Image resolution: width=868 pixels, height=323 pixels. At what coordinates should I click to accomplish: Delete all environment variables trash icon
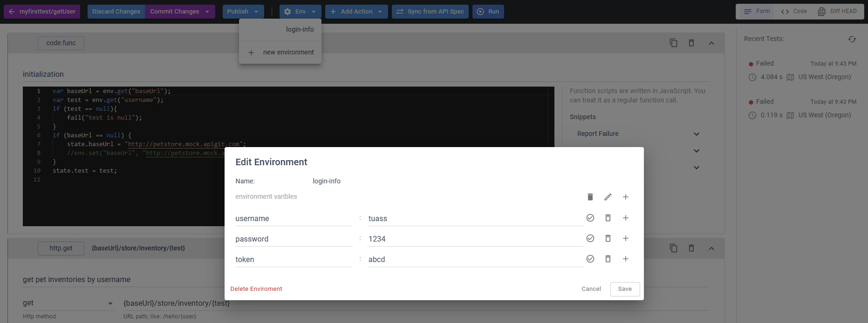tap(590, 197)
